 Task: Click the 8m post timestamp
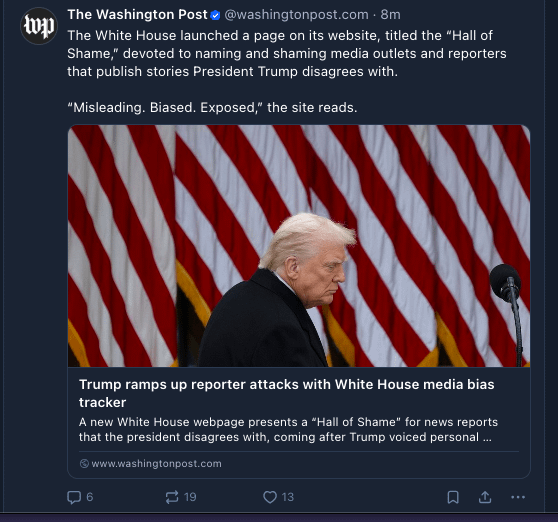(x=390, y=15)
